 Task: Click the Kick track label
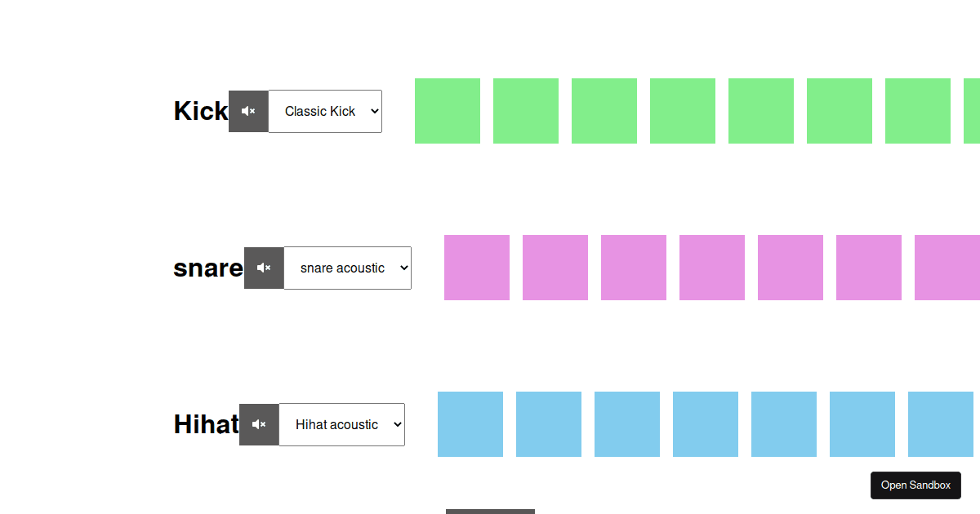200,111
